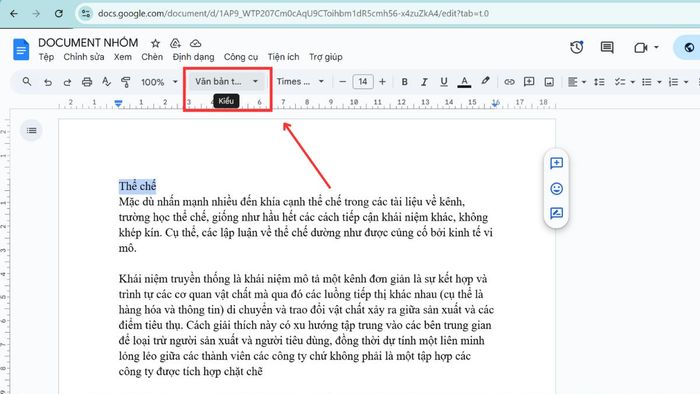Open the Chỉnh sửa menu
The image size is (700, 394).
(x=83, y=57)
